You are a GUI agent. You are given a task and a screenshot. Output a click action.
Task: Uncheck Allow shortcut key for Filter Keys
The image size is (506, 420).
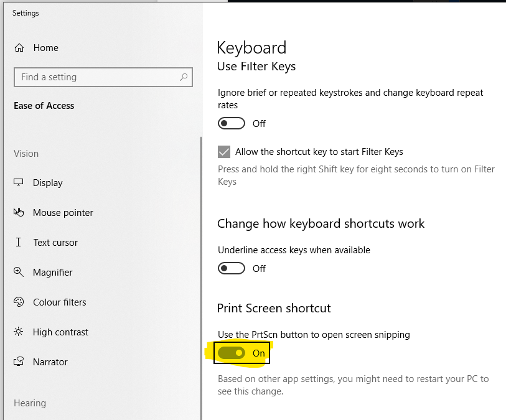[x=224, y=152]
